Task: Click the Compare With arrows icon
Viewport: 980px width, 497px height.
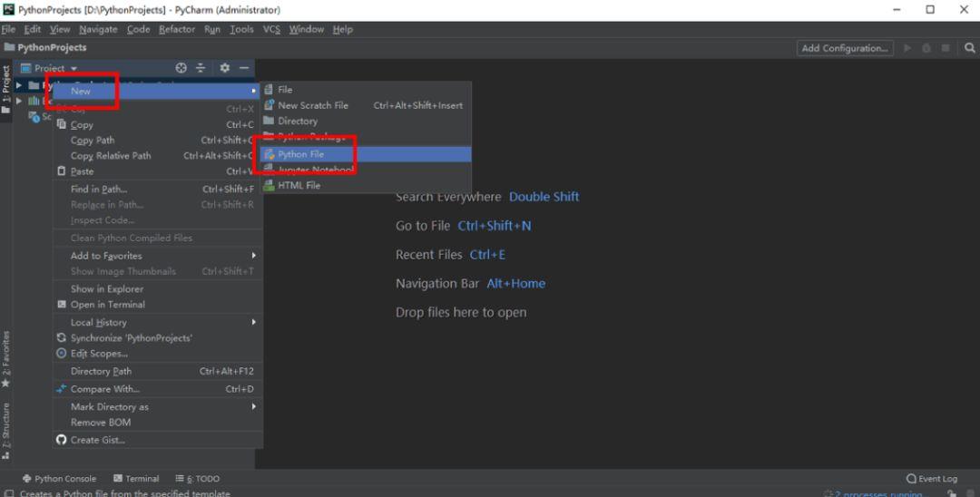Action: tap(62, 389)
